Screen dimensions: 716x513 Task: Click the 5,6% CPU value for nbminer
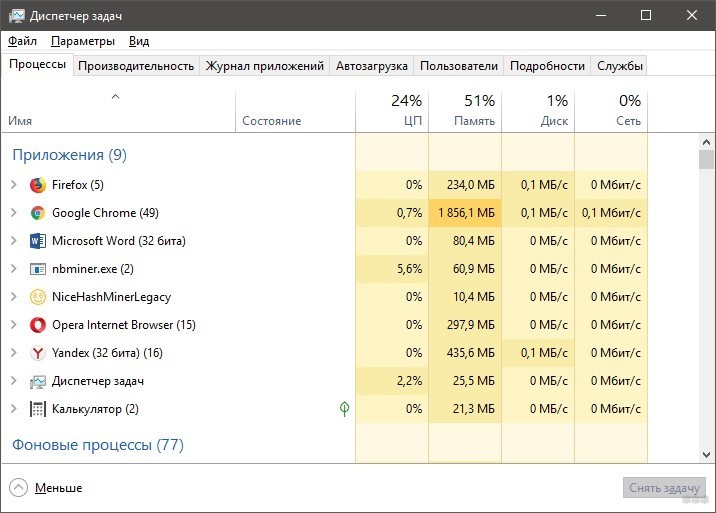click(x=409, y=269)
